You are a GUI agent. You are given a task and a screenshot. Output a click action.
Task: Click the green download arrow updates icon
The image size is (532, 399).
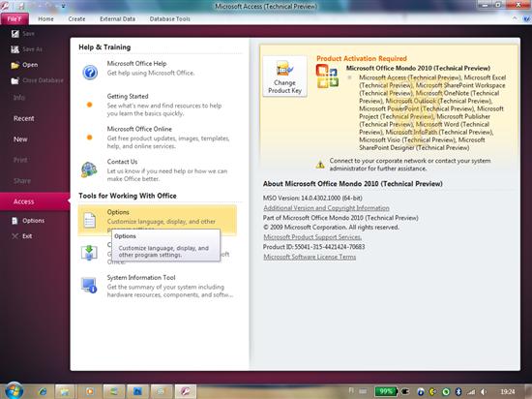pos(89,253)
